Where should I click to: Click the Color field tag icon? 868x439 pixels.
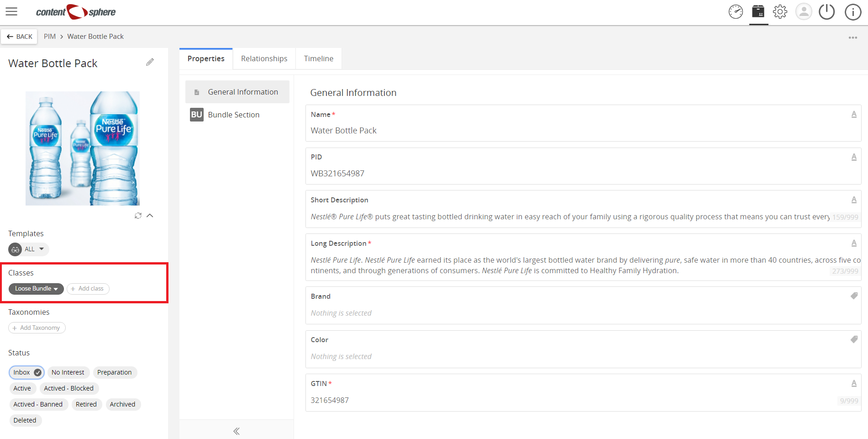854,339
